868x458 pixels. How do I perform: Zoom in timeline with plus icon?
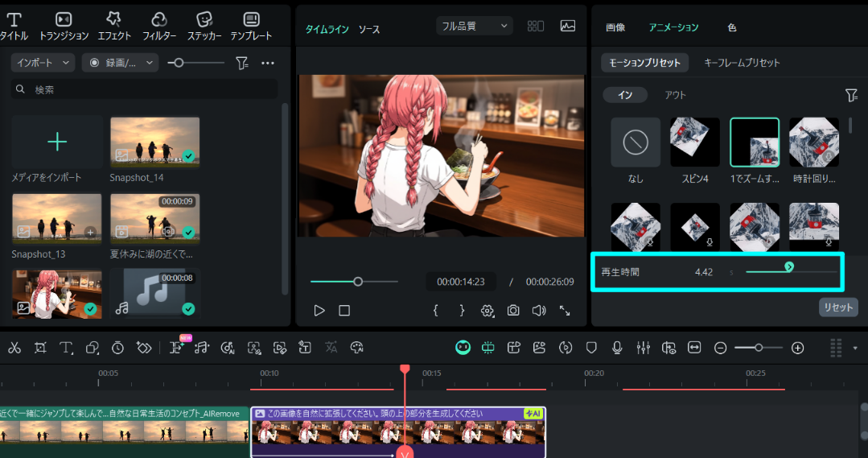tap(798, 348)
